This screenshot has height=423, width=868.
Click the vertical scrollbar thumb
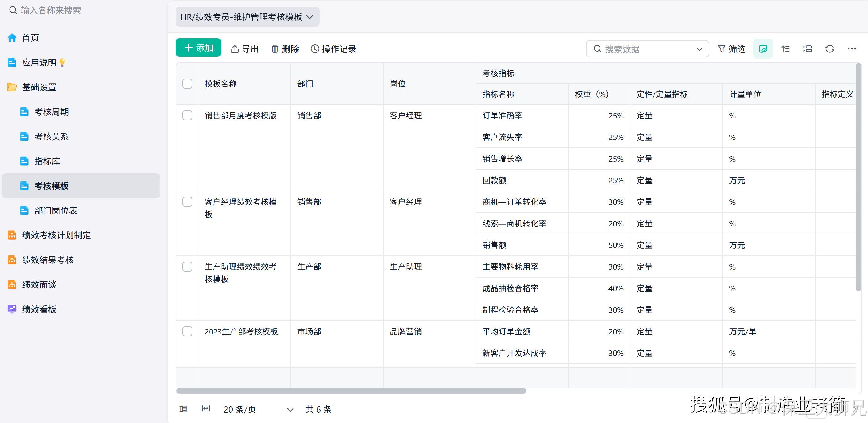[858, 176]
